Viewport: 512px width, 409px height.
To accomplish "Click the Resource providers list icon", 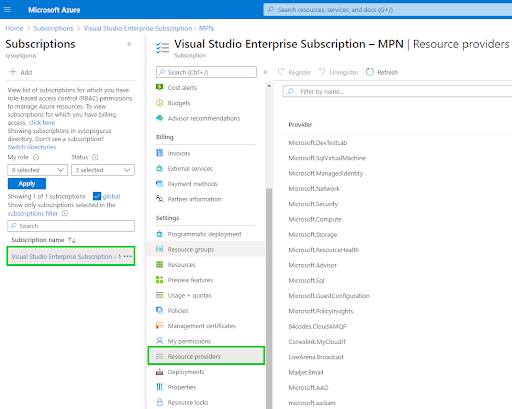I will [x=160, y=356].
